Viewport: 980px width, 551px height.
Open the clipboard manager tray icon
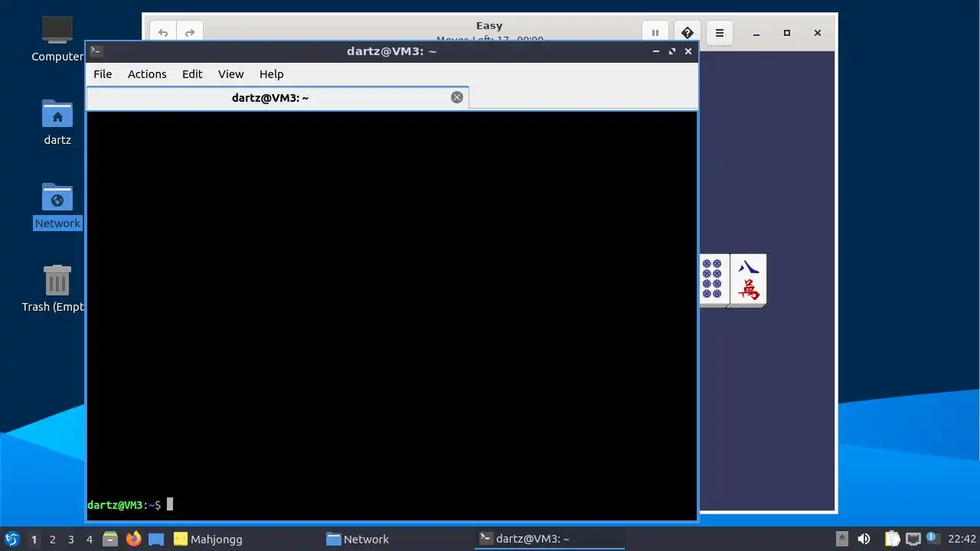892,539
